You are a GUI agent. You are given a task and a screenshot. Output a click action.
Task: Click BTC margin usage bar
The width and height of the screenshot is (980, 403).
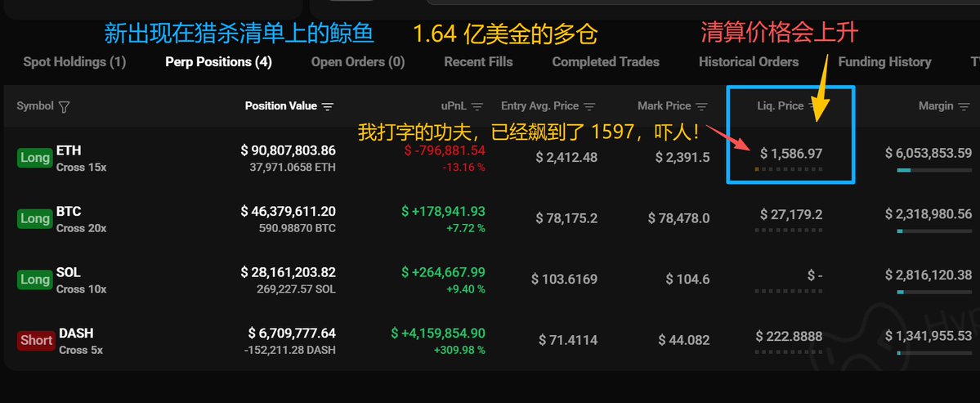point(934,231)
